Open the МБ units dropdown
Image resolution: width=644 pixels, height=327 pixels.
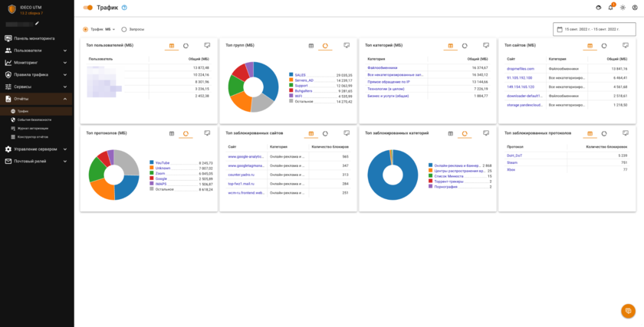pyautogui.click(x=110, y=29)
